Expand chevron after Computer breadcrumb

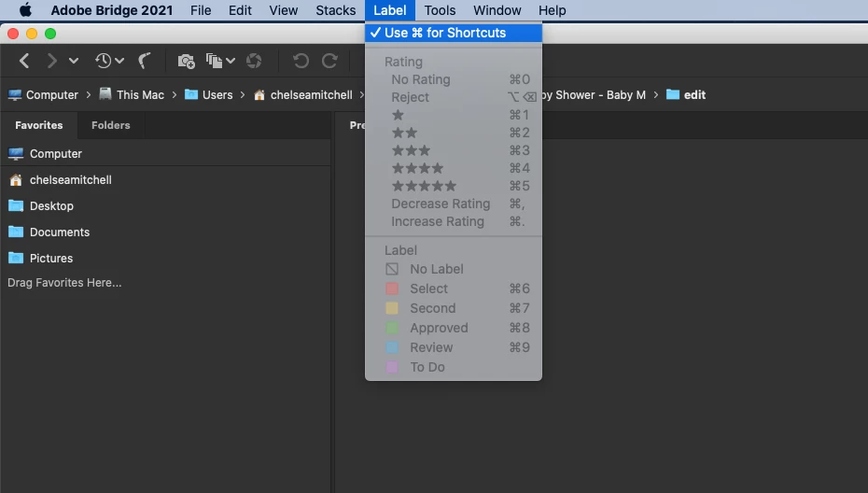(89, 94)
